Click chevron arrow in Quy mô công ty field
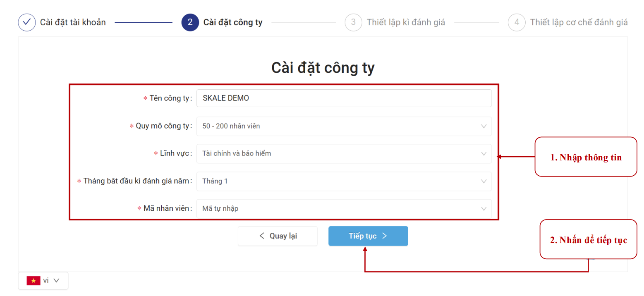Screen dimensions: 644x296 [484, 127]
